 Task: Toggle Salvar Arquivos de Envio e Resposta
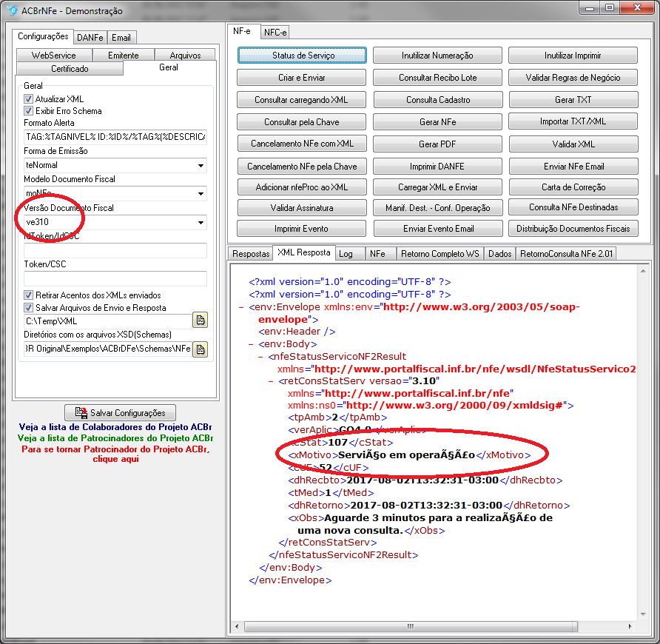coord(28,307)
